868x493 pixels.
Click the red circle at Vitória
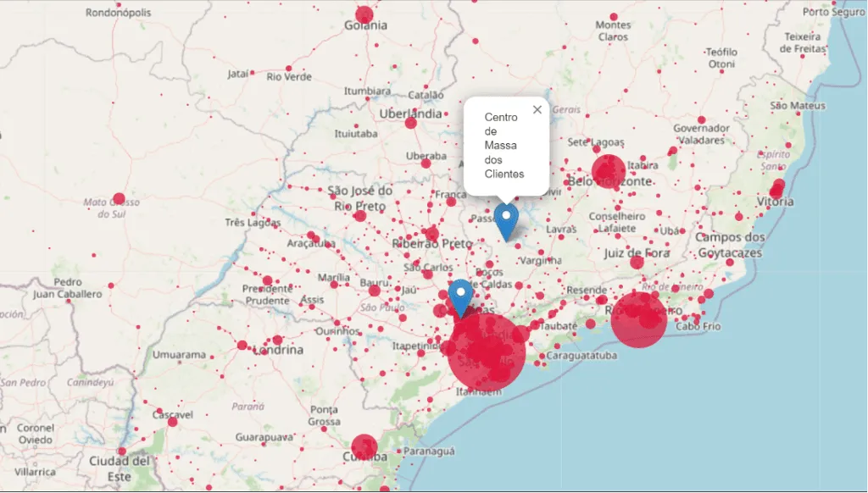[776, 191]
